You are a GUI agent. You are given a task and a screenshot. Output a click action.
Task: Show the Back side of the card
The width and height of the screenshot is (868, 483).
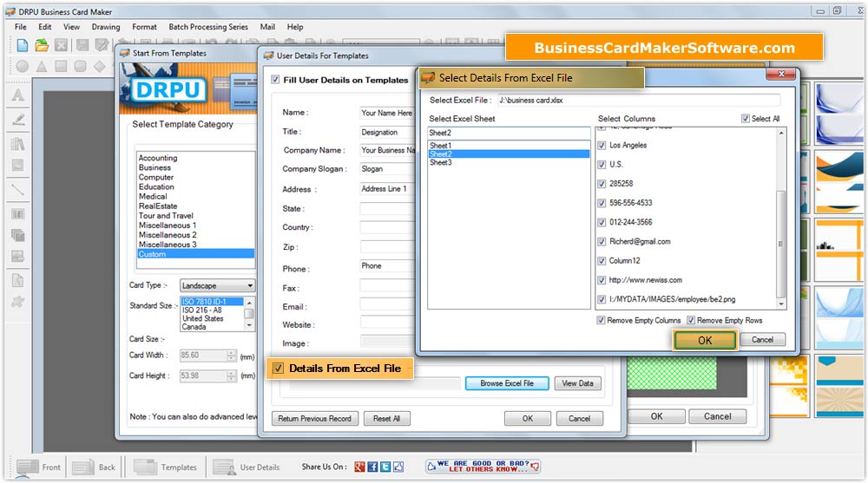tap(94, 467)
